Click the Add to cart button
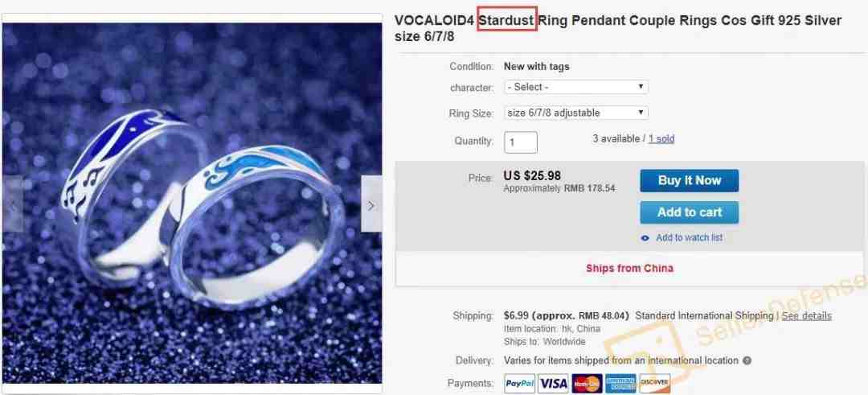This screenshot has height=395, width=868. coord(690,212)
